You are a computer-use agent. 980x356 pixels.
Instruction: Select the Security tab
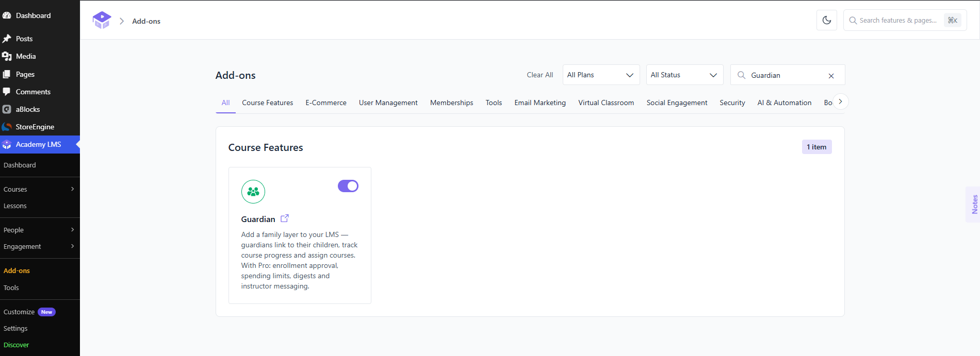(x=732, y=103)
